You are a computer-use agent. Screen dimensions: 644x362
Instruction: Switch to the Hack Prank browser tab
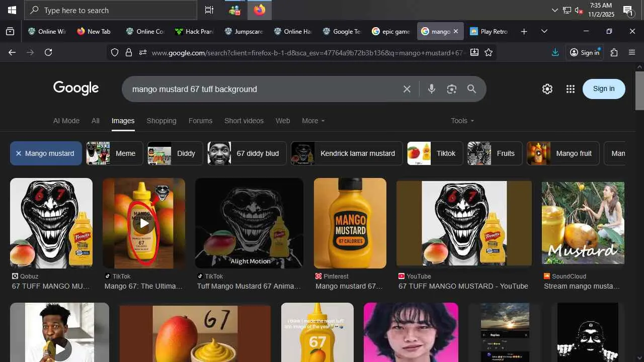pos(194,31)
